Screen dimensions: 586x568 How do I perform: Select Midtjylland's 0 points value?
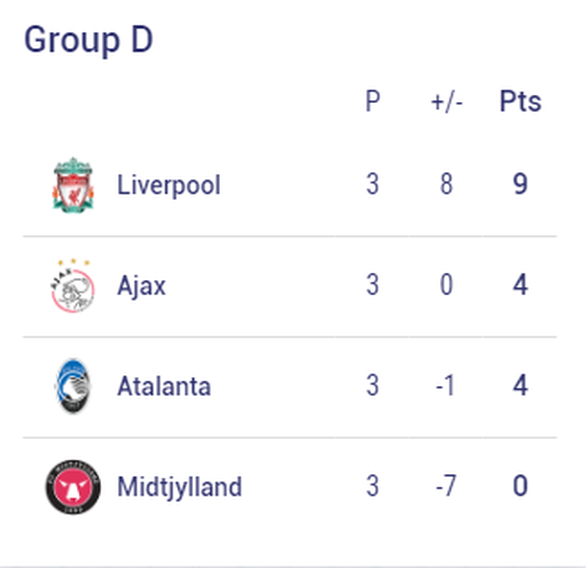[x=520, y=486]
